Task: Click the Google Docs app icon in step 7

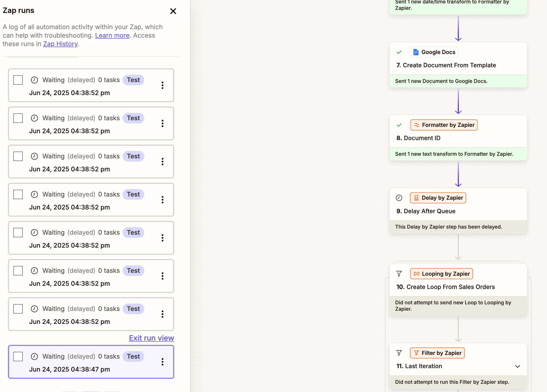Action: (416, 52)
